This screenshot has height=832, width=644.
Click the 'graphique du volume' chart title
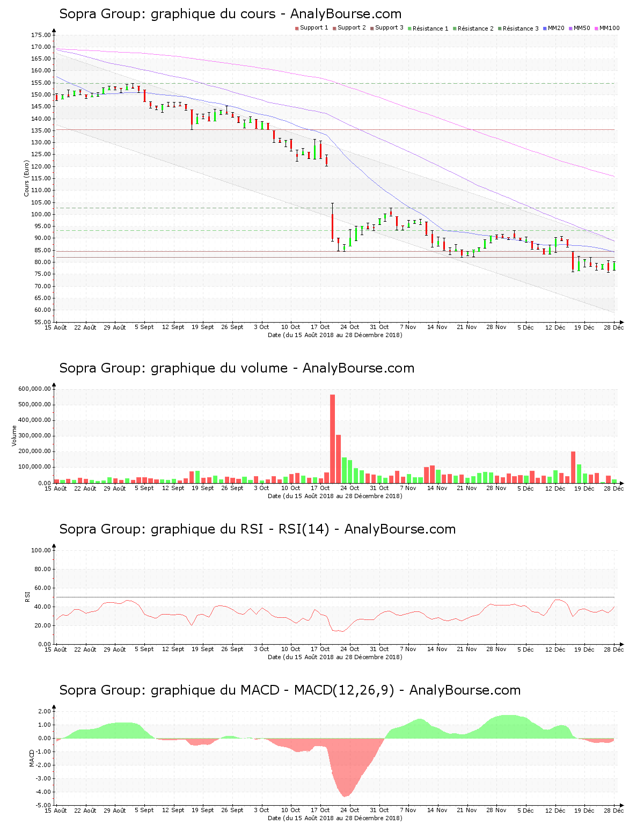tap(237, 368)
